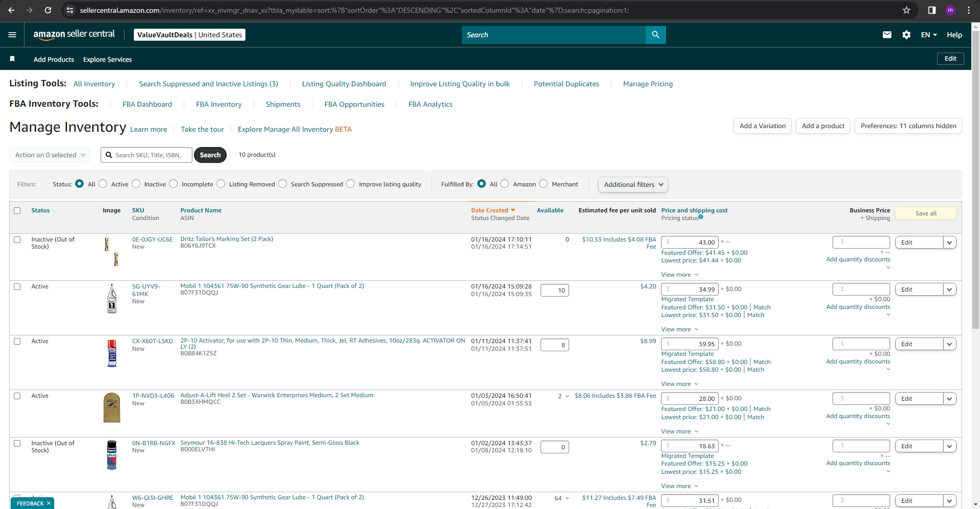Click the search magnifier button in header
Screen dimensions: 980x509
[656, 35]
